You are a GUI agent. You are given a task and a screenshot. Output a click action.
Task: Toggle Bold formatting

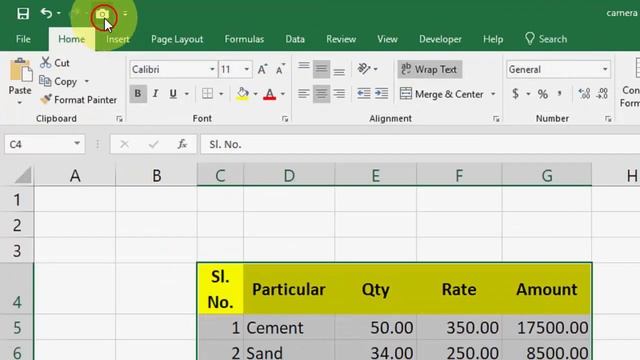point(138,94)
